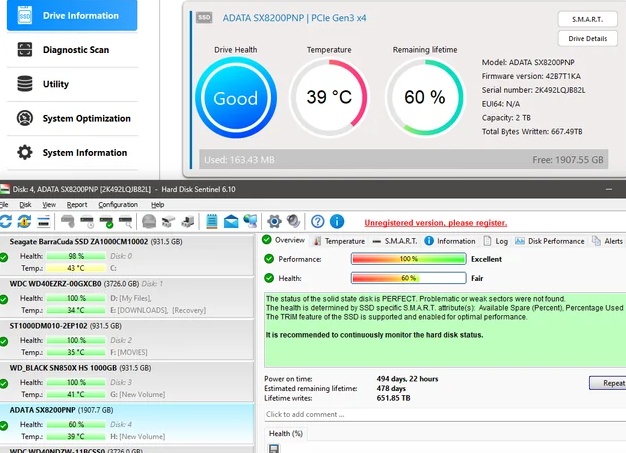
Task: Click the 39 °C temperature gauge
Action: tap(329, 97)
